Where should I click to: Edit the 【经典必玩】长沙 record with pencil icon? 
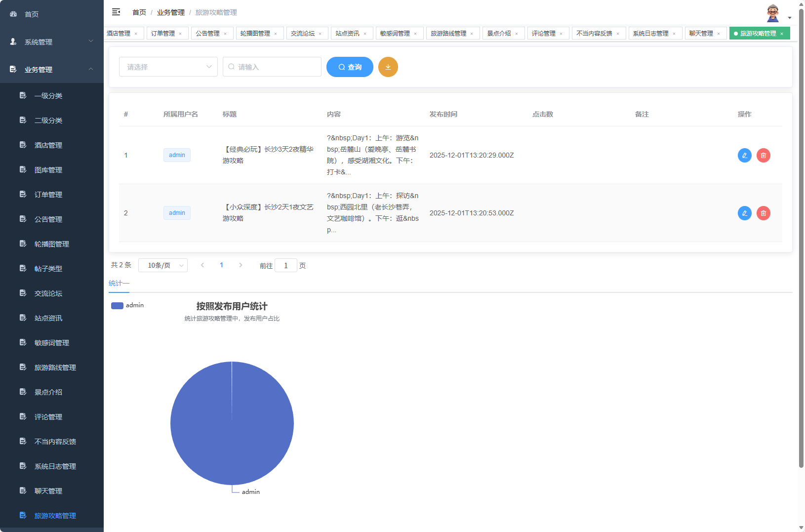click(x=744, y=155)
